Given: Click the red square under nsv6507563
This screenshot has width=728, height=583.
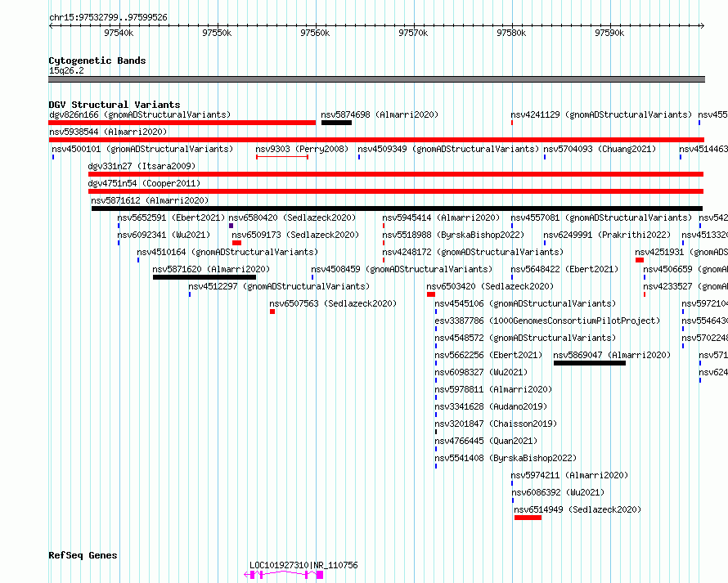Looking at the screenshot, I should coord(272,312).
